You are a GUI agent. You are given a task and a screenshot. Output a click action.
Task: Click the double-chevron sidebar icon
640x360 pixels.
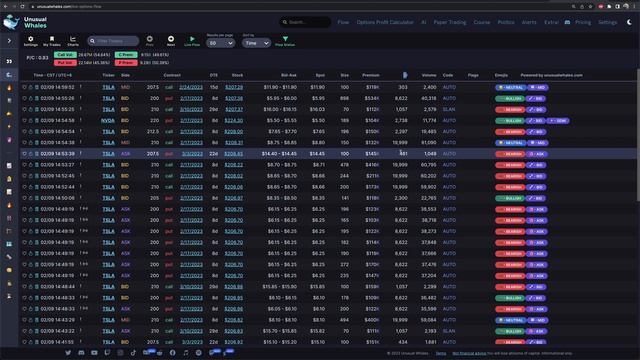tap(9, 61)
